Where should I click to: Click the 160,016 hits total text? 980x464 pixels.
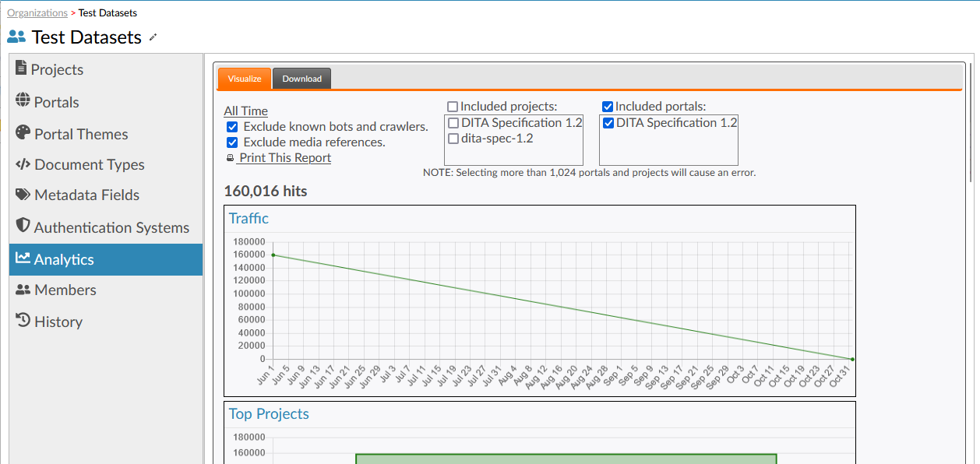tap(266, 191)
